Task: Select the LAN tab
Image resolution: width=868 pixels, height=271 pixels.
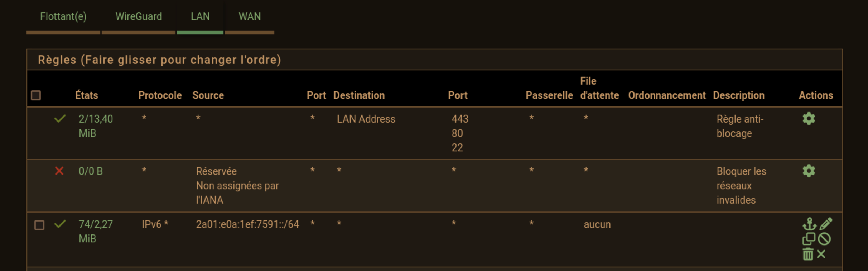Action: (x=200, y=16)
